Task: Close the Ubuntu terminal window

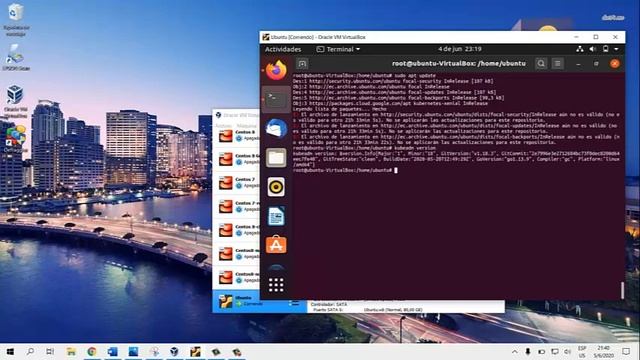Action: pyautogui.click(x=615, y=64)
